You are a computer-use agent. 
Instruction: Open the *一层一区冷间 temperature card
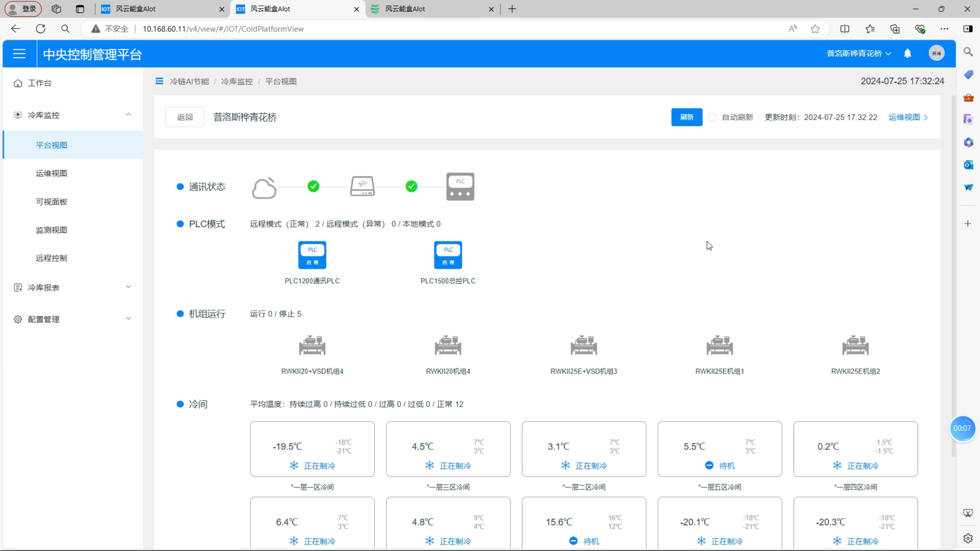coord(312,449)
